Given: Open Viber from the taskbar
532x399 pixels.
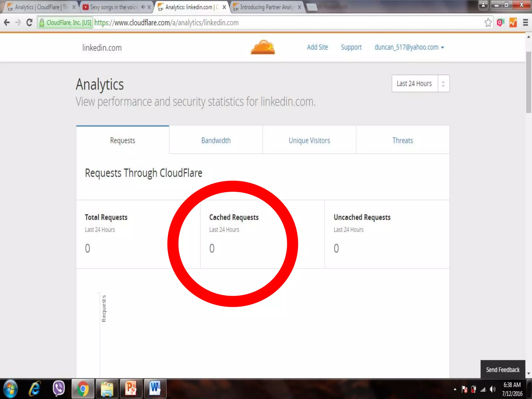Looking at the screenshot, I should [58, 389].
